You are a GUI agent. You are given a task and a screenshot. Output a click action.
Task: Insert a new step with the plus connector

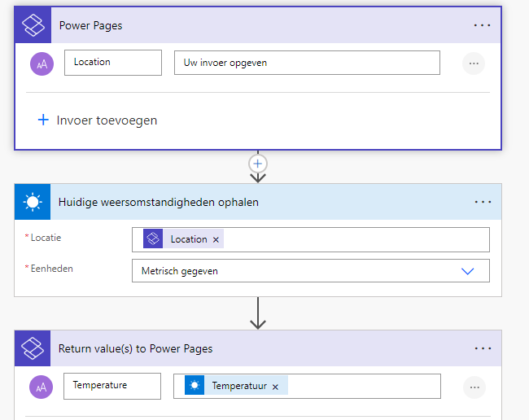[x=258, y=163]
